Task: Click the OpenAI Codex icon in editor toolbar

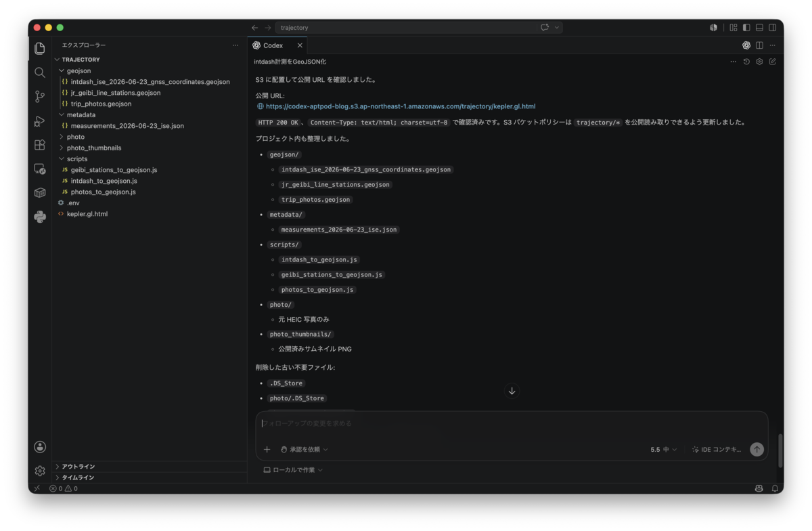Action: coord(746,45)
